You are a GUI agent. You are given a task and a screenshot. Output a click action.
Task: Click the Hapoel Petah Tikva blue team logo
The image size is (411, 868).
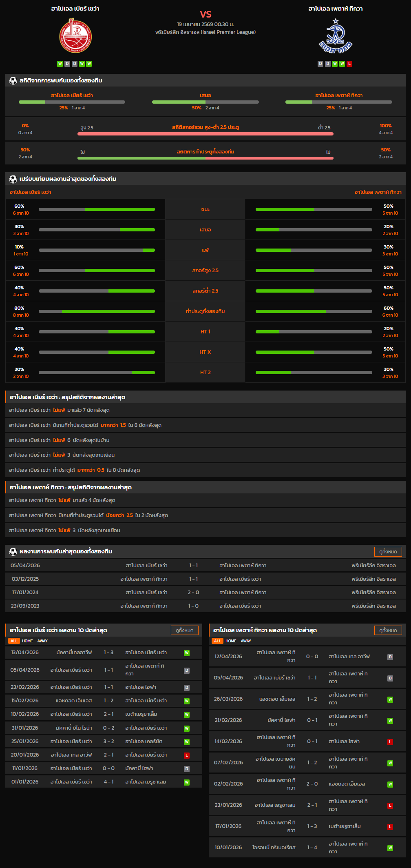point(335,36)
